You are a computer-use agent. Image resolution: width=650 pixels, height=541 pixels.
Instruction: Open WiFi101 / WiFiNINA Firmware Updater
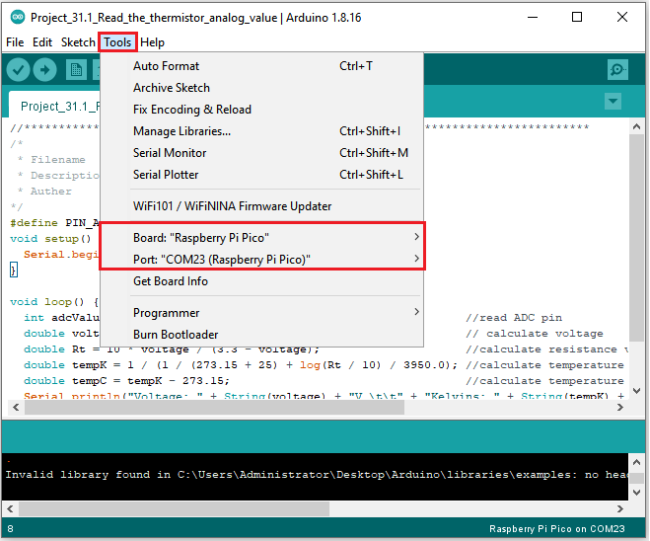tap(262, 206)
